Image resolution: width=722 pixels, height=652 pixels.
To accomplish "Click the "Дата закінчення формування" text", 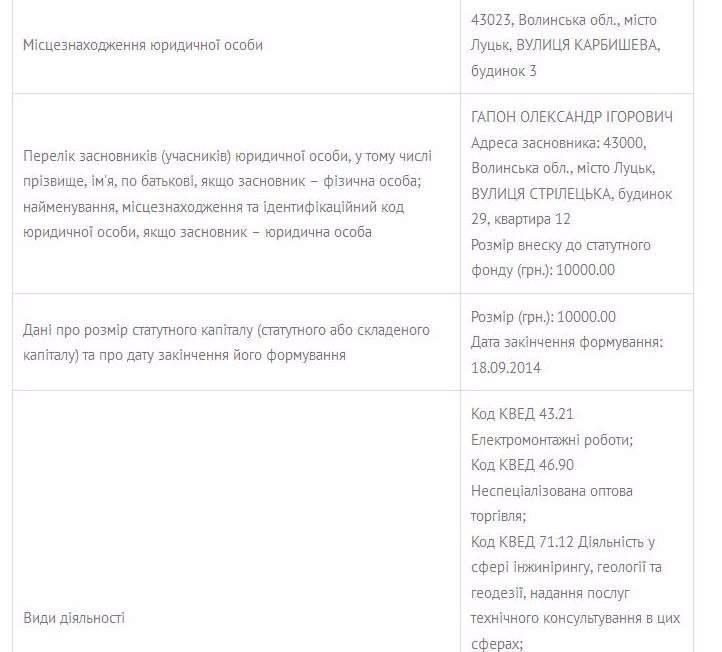I will (567, 343).
